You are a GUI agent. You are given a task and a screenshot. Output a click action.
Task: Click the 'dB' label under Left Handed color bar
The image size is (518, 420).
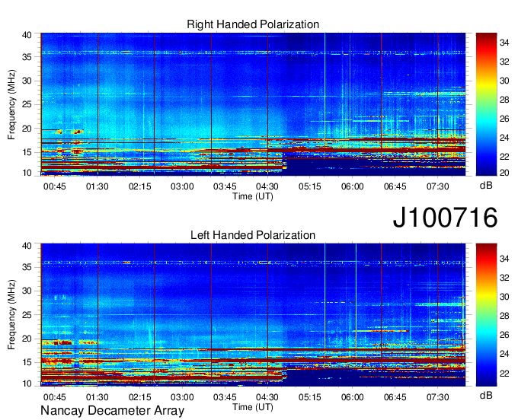pyautogui.click(x=486, y=395)
